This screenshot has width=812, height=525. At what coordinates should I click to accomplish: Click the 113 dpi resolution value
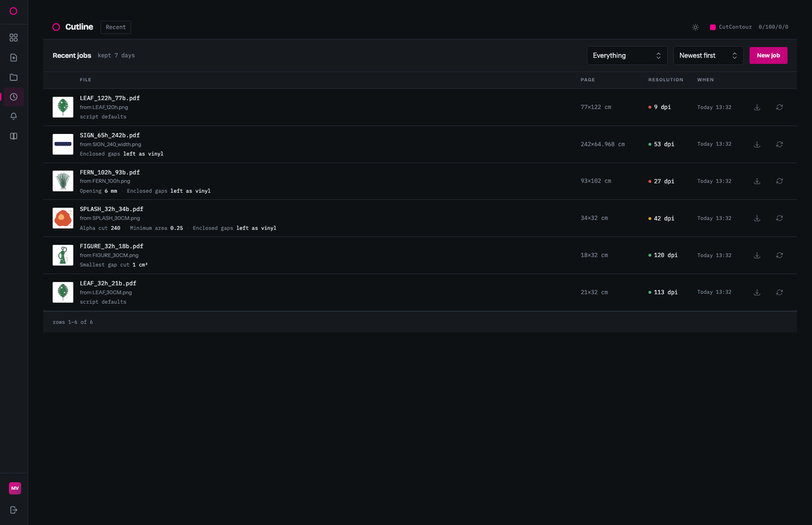666,292
